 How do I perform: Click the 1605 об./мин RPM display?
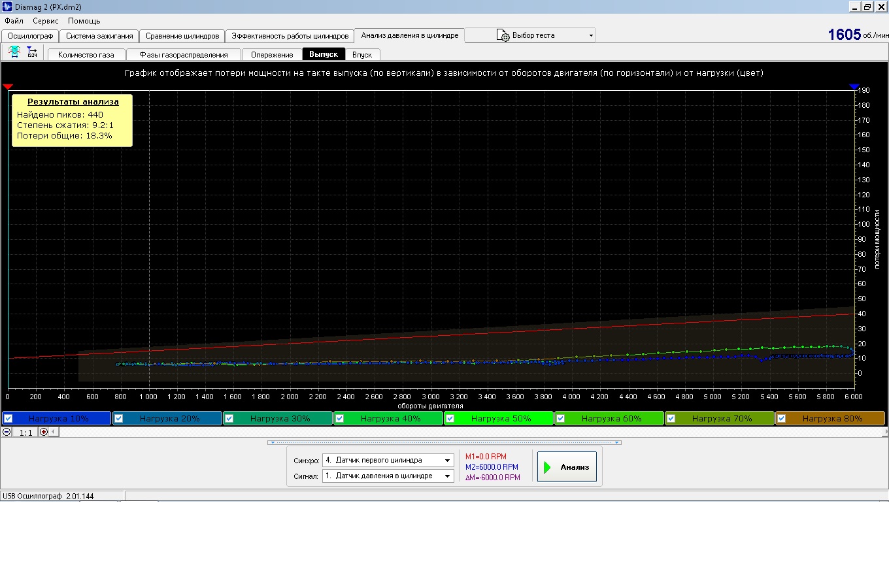pyautogui.click(x=858, y=35)
